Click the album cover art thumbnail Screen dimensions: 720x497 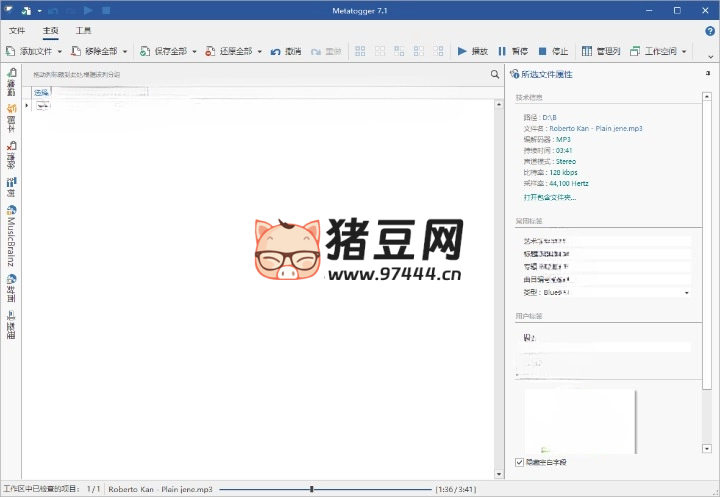pyautogui.click(x=580, y=420)
